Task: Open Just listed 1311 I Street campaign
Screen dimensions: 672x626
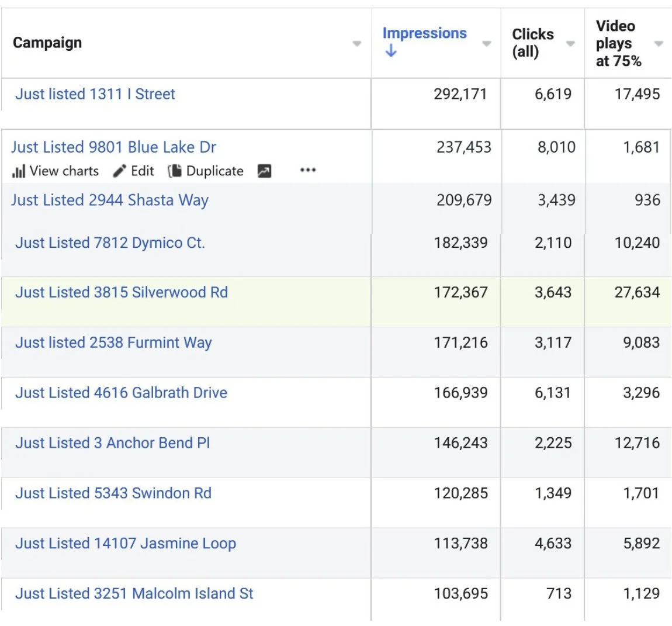Action: point(95,94)
